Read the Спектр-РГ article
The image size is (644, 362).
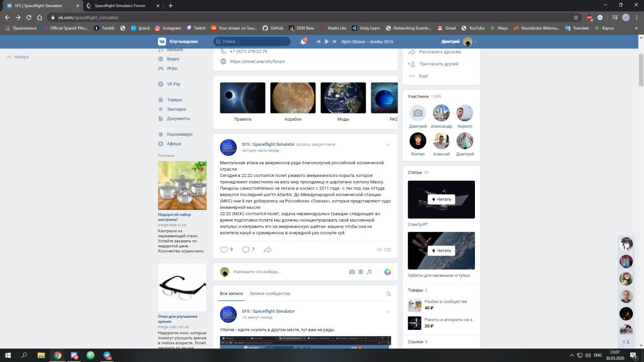tap(441, 200)
